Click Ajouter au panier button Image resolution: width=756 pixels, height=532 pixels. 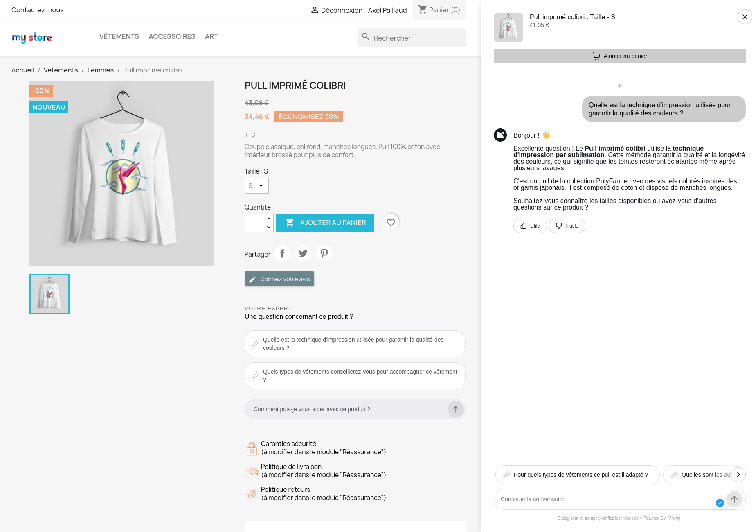point(325,223)
